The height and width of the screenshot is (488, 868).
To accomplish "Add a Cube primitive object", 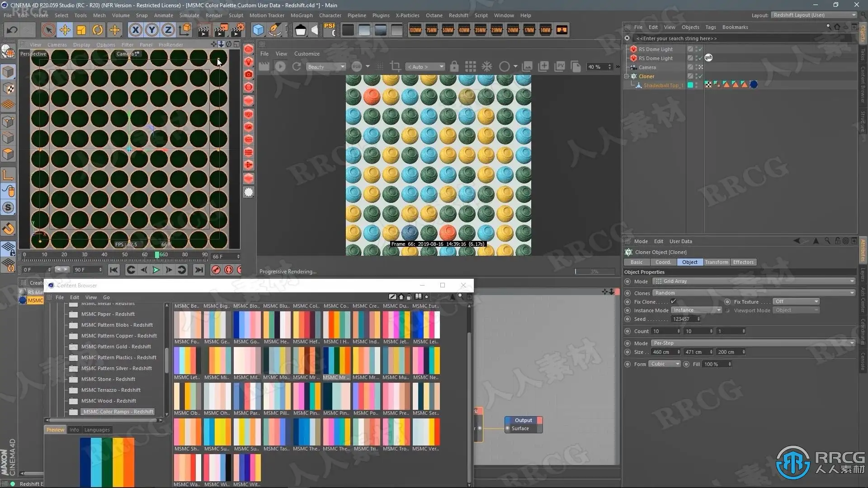I will [258, 30].
